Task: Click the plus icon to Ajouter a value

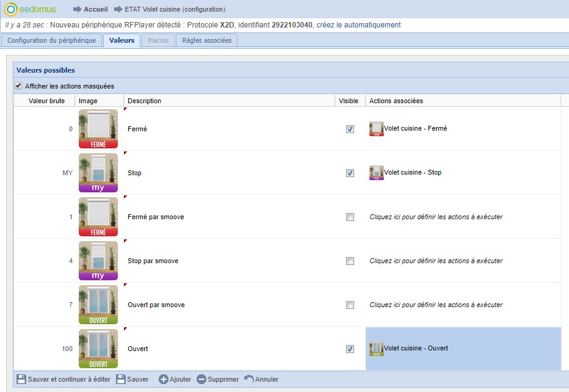Action: pos(164,379)
